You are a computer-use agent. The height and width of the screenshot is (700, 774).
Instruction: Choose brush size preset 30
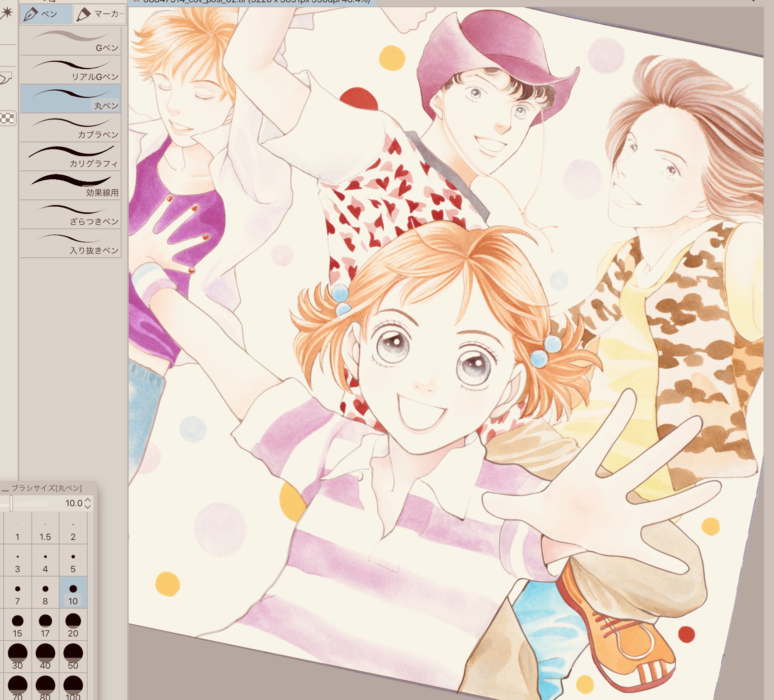17,657
